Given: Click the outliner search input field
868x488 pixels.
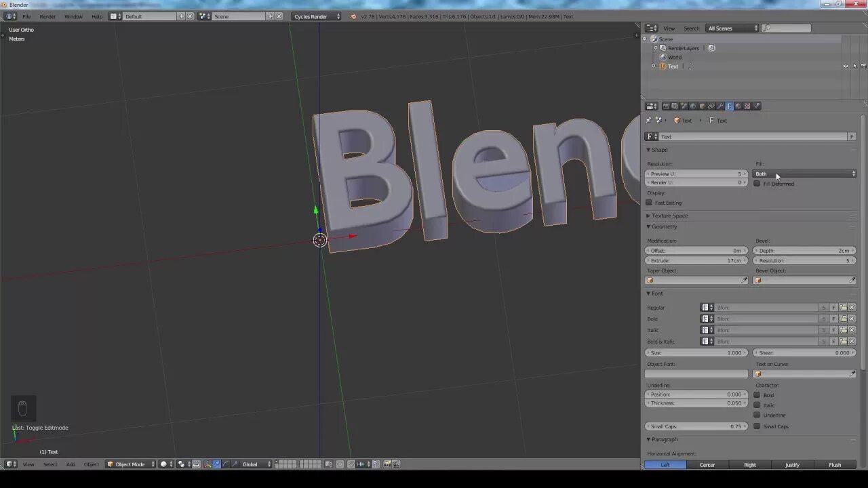Looking at the screenshot, I should [787, 28].
